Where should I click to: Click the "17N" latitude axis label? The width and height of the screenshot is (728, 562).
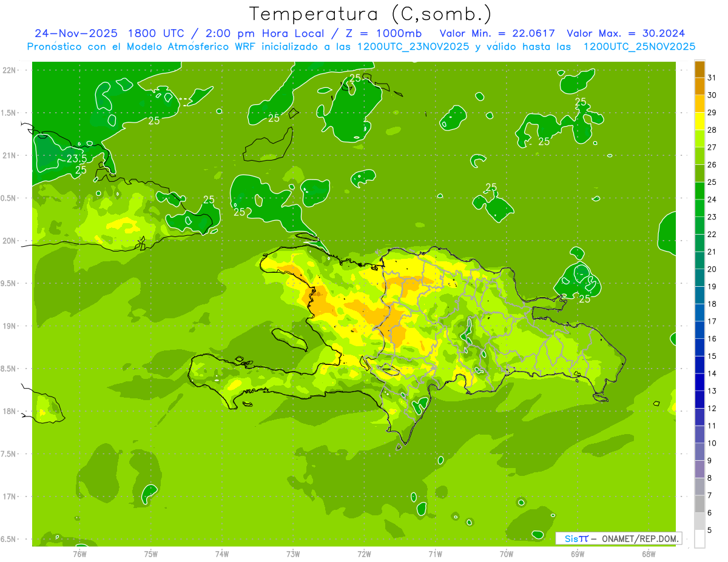[9, 497]
